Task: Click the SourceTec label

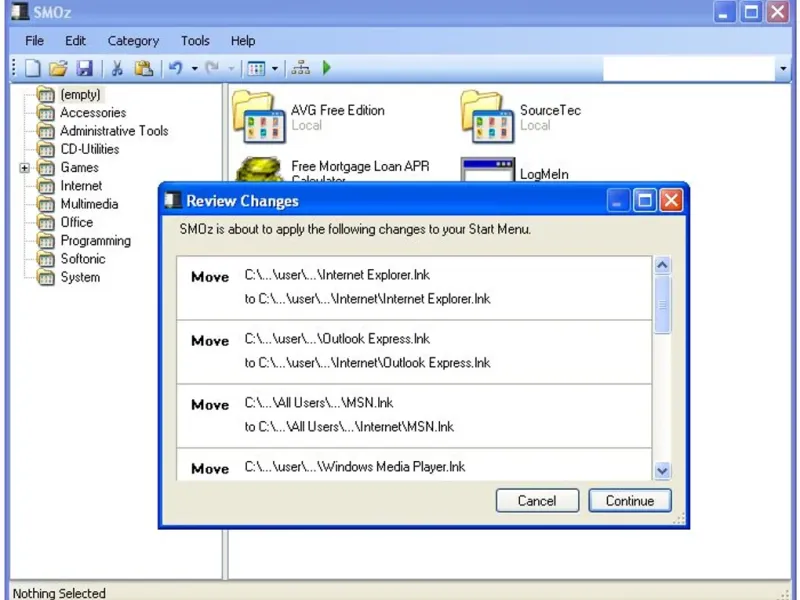Action: coord(550,111)
